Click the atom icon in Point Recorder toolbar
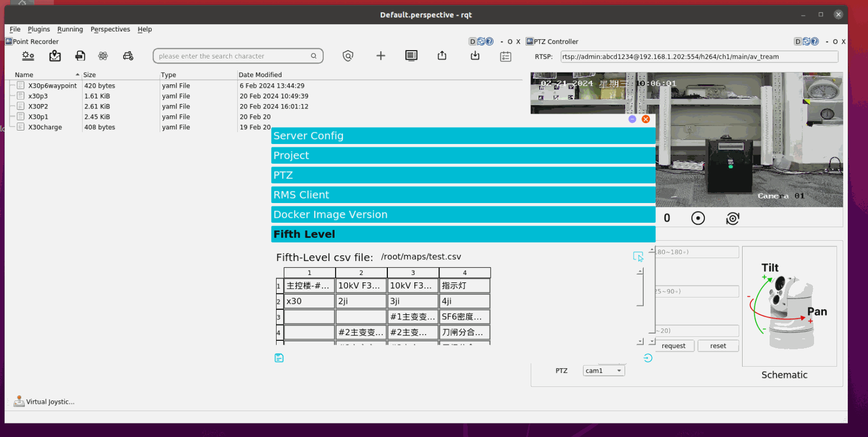 click(103, 56)
